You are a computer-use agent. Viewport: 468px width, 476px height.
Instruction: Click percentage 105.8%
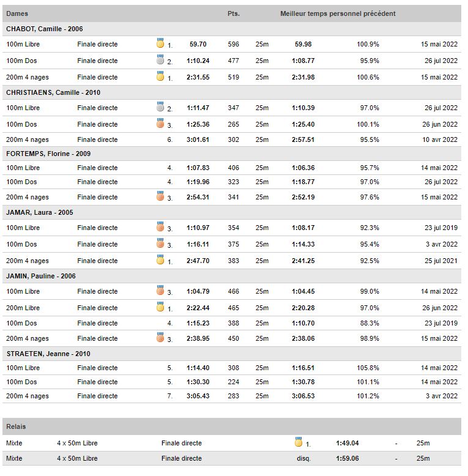coord(368,368)
